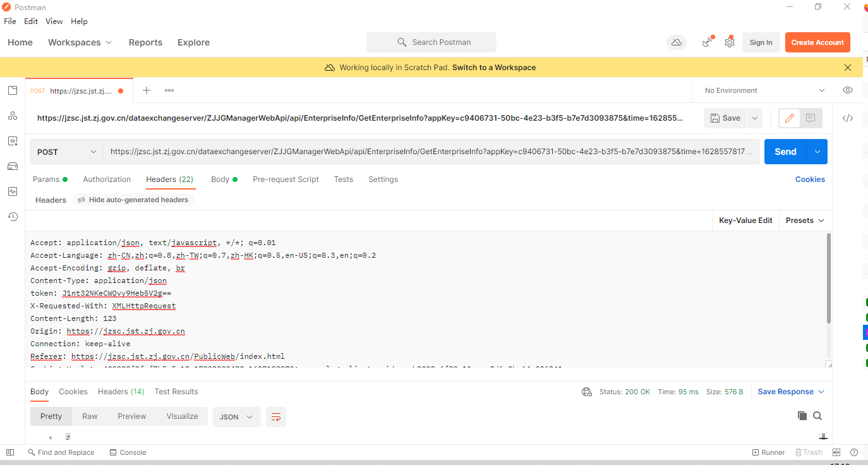Image resolution: width=868 pixels, height=465 pixels.
Task: Open the Environments sidebar panel
Action: pos(13,141)
